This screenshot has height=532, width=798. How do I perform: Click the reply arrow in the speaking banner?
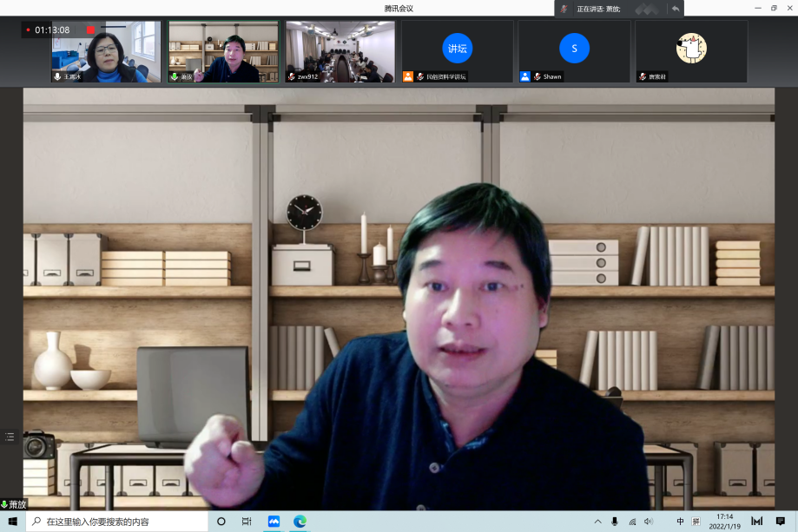tap(676, 9)
